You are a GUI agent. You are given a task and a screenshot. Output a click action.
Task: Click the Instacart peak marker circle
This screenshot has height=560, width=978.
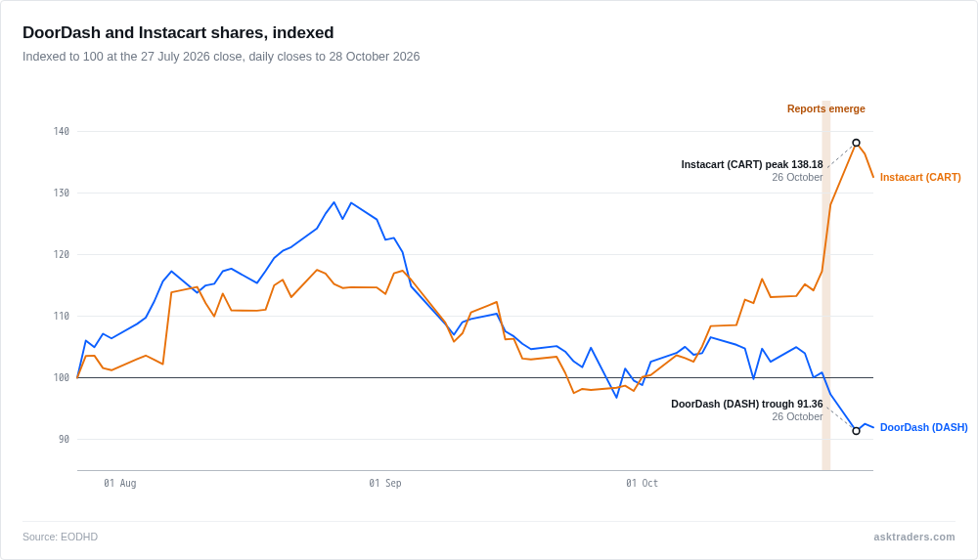point(857,143)
